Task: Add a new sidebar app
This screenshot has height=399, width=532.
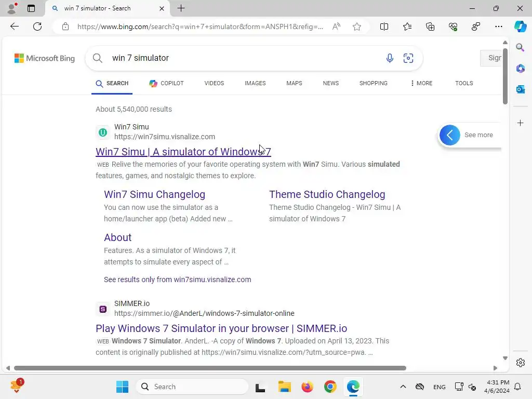Action: (x=520, y=123)
